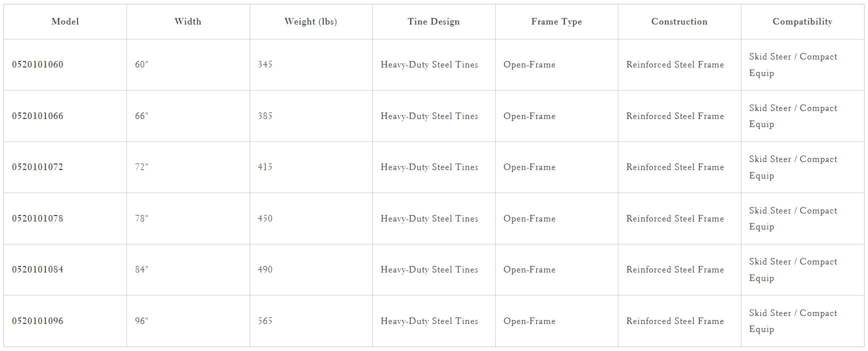
Task: Select the 565 weight value
Action: [265, 321]
